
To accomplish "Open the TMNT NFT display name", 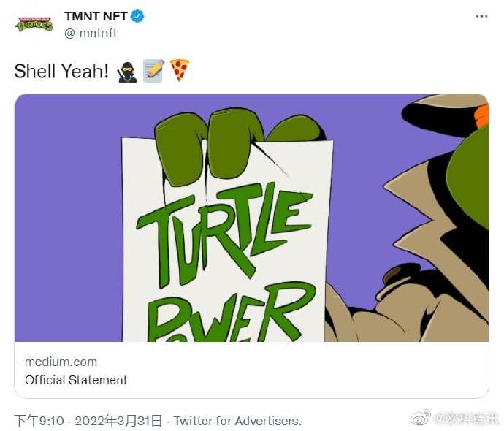I will pyautogui.click(x=96, y=16).
